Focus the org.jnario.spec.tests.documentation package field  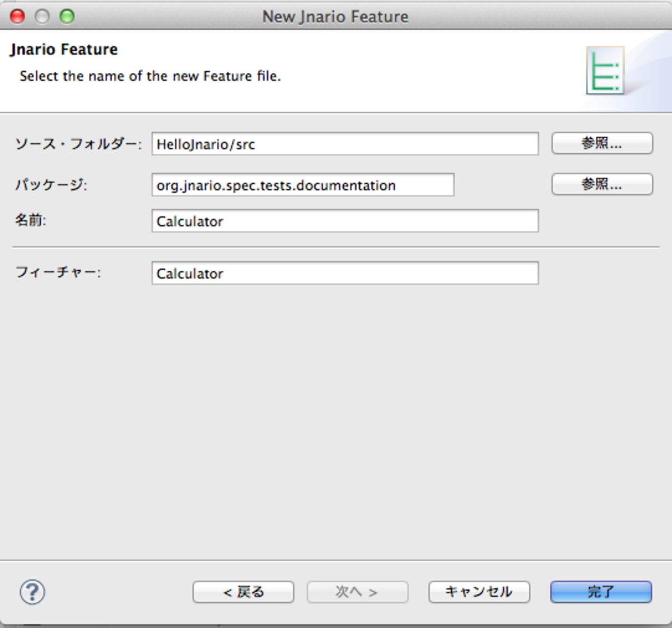click(303, 185)
